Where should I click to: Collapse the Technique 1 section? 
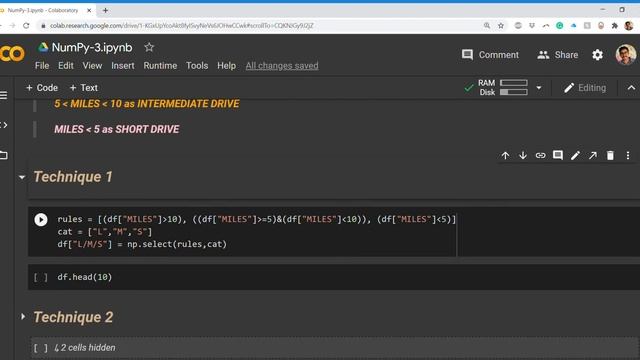coord(22,177)
